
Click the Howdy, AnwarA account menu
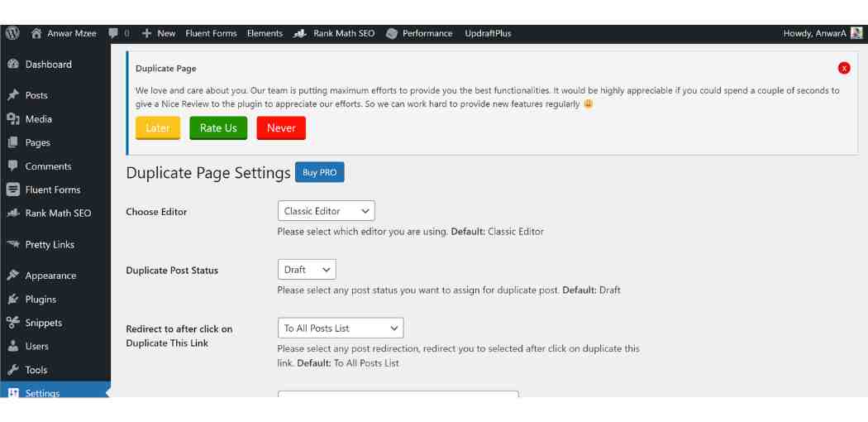tap(815, 33)
